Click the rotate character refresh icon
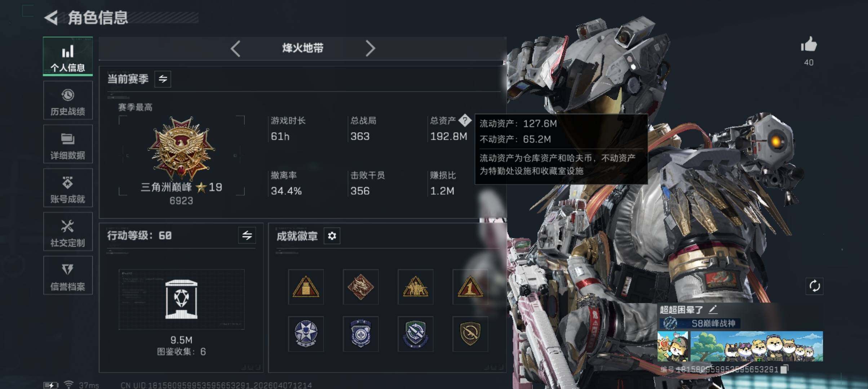 814,286
